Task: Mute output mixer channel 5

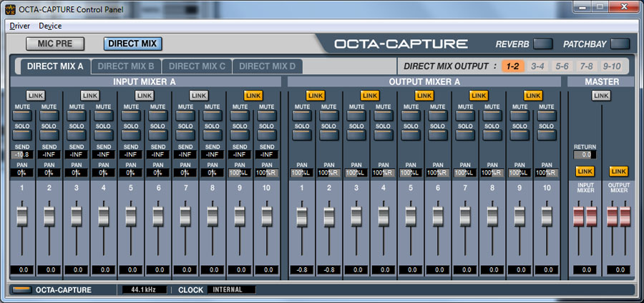Action: pos(410,115)
